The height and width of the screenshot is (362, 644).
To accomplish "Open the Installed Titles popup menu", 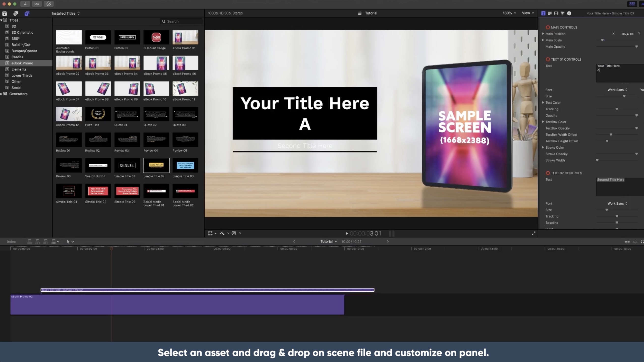I will (x=66, y=13).
